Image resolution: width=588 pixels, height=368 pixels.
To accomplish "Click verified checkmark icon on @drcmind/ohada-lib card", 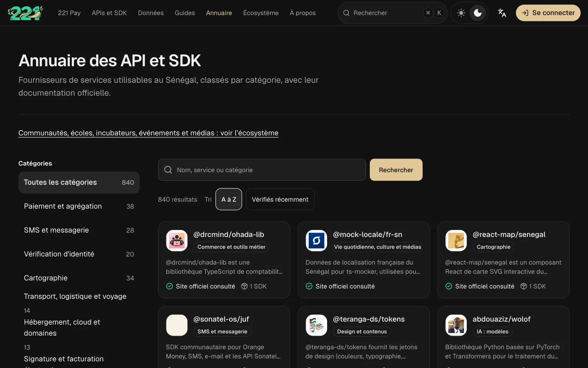I will (169, 286).
